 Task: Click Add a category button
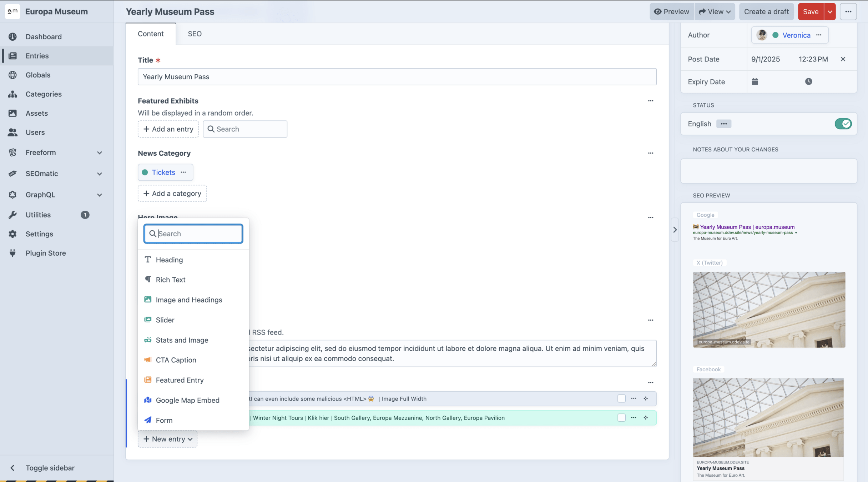coord(172,194)
